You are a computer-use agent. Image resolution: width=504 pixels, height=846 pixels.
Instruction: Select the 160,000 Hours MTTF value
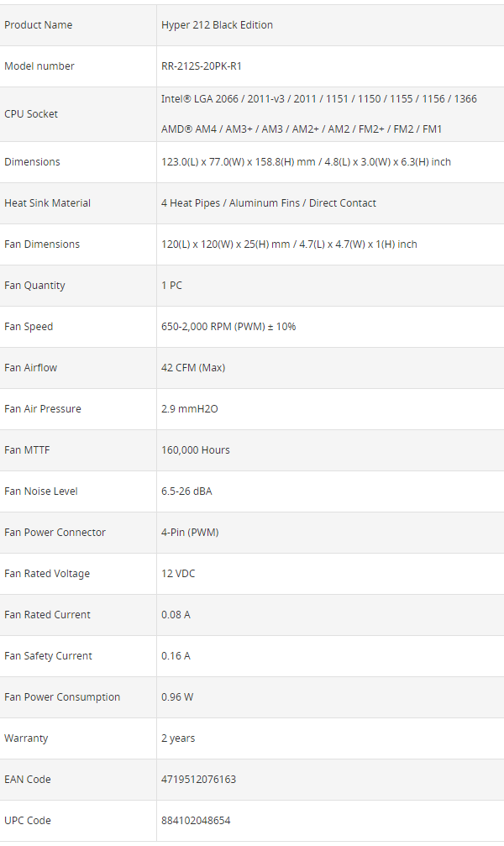195,450
